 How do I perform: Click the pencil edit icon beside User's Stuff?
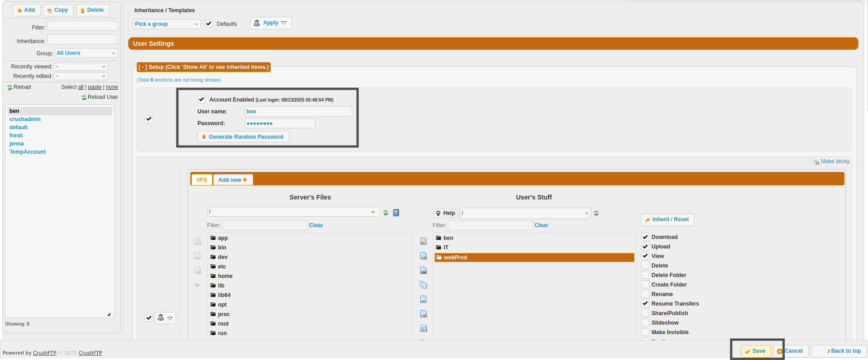tap(423, 242)
